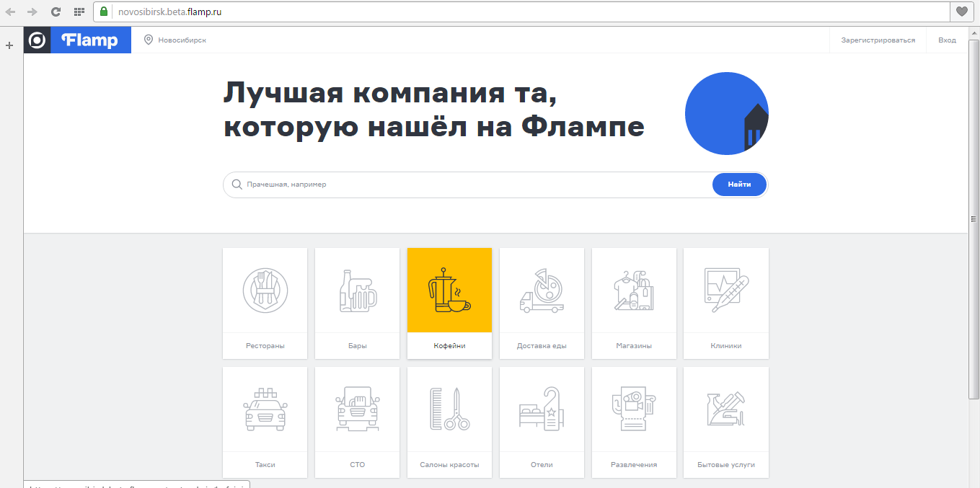
Task: Open food delivery pizza truck icon
Action: click(542, 290)
